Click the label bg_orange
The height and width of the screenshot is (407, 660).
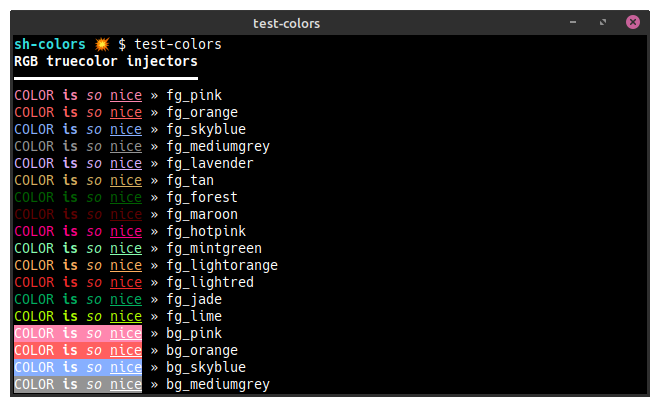202,350
